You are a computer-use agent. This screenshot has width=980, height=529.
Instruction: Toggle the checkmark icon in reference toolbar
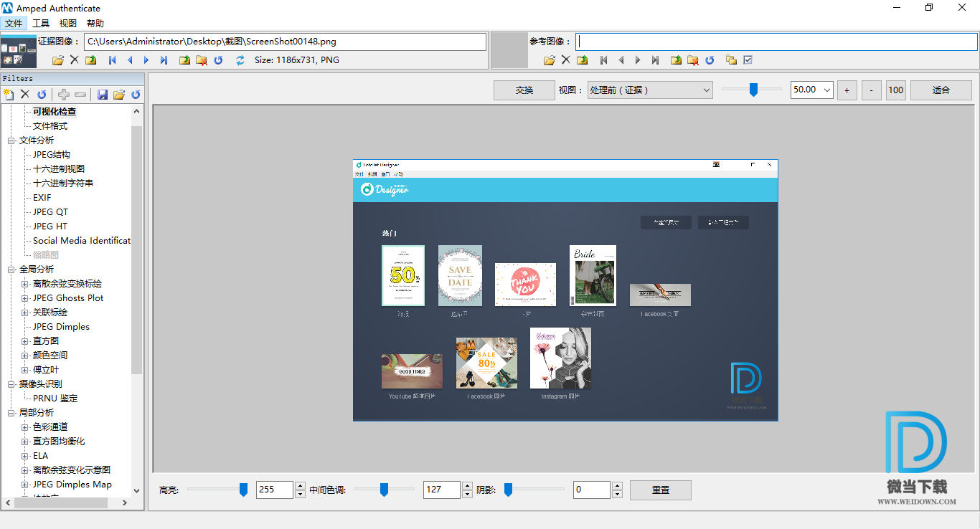click(748, 60)
